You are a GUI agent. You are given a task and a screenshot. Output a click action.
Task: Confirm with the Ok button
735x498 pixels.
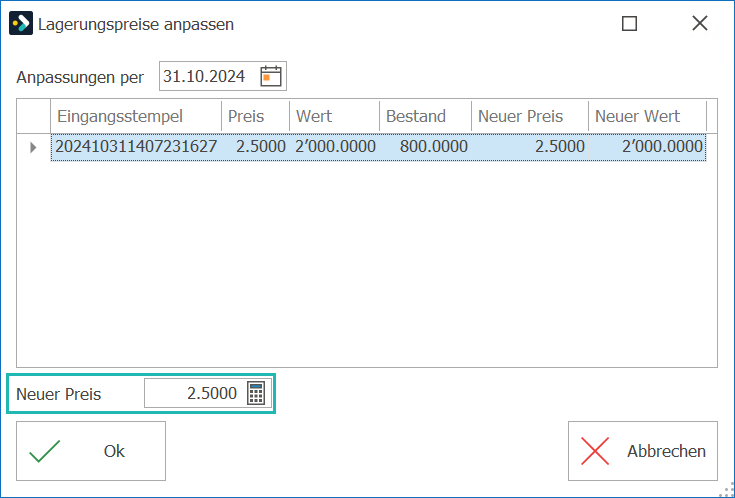click(x=91, y=451)
